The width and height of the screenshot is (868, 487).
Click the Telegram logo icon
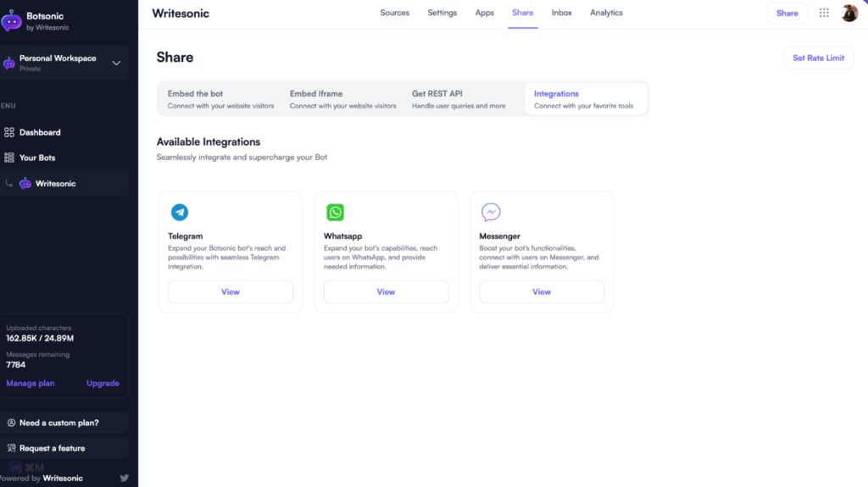coord(180,212)
